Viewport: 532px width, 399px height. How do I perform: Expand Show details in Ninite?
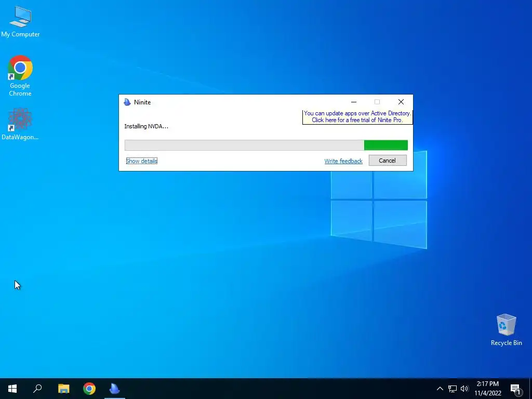(x=141, y=161)
